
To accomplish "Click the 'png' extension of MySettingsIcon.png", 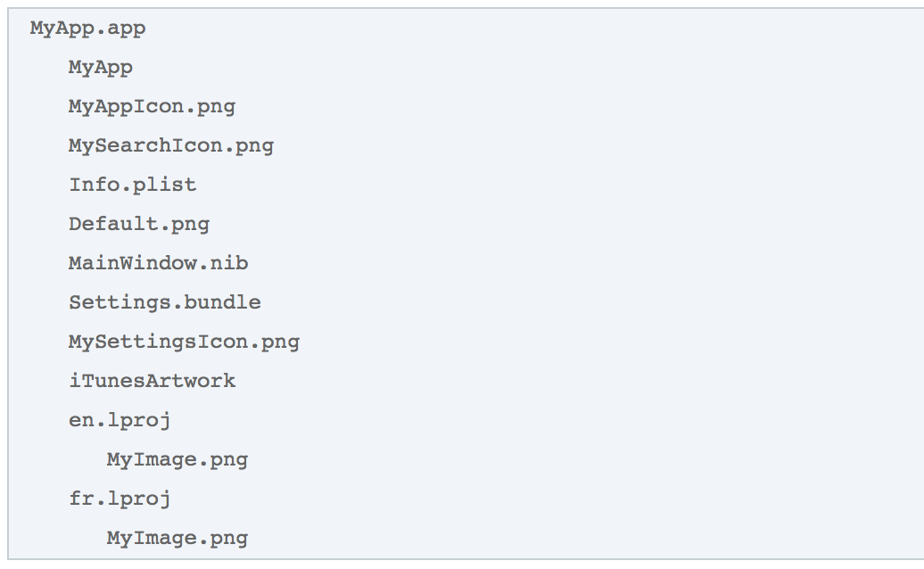I will click(x=280, y=342).
